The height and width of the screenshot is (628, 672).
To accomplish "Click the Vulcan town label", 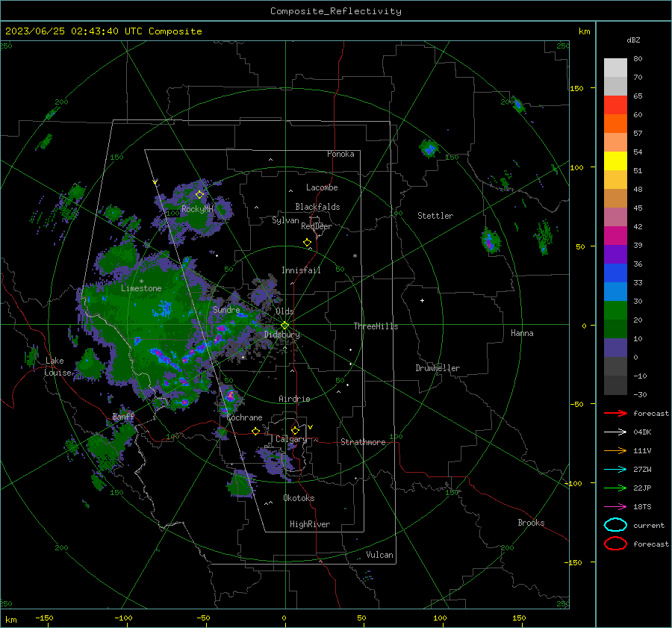I will [379, 555].
